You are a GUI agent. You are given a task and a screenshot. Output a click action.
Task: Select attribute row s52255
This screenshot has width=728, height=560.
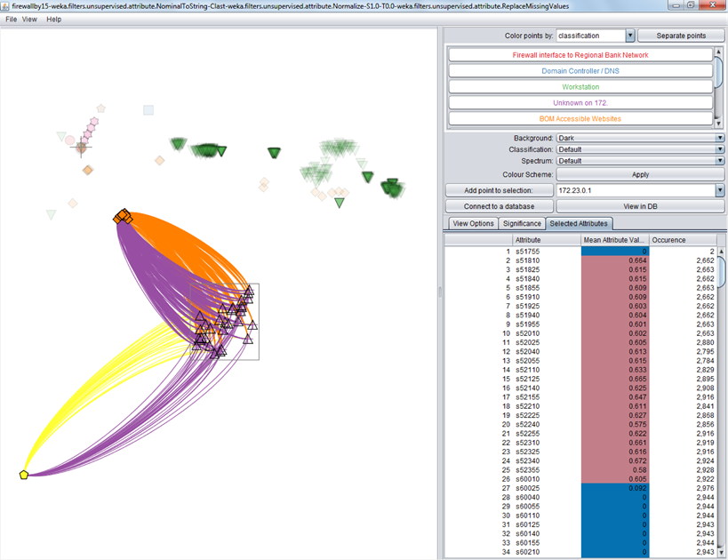tap(580, 434)
